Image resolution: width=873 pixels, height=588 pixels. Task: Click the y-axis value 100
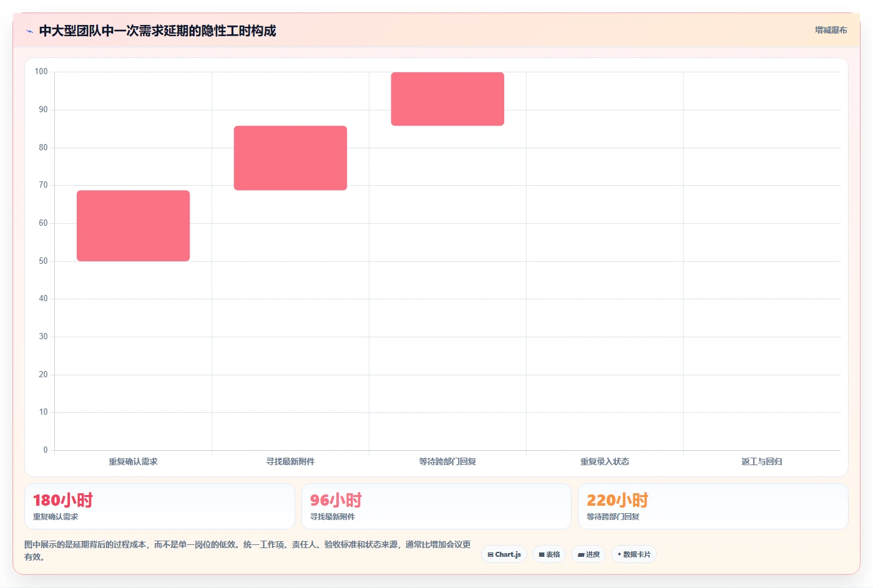click(41, 72)
